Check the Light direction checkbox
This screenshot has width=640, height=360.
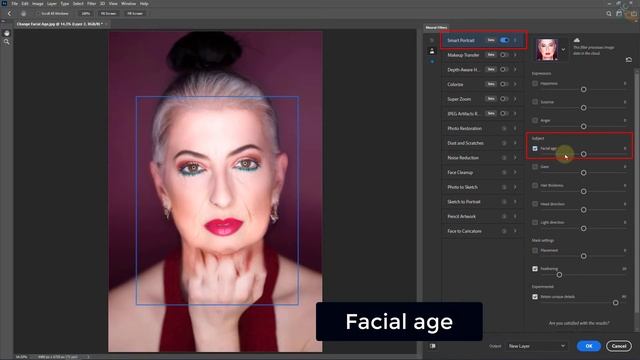tap(535, 222)
